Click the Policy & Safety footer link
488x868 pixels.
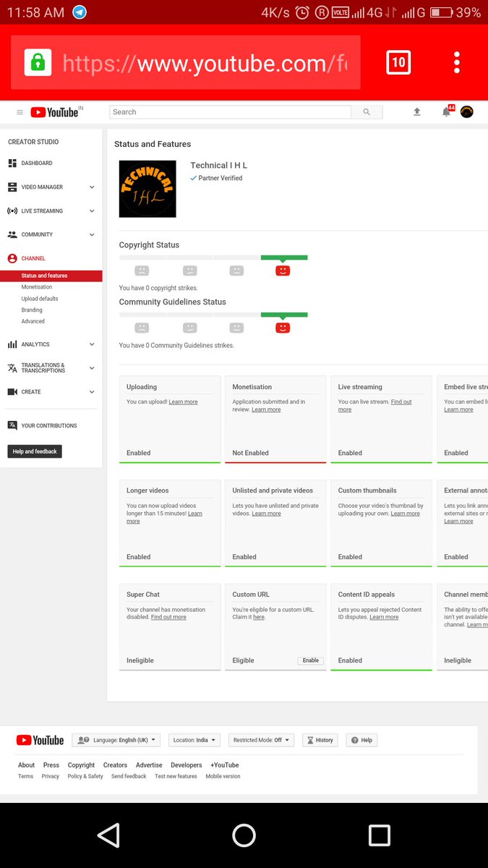tap(85, 776)
